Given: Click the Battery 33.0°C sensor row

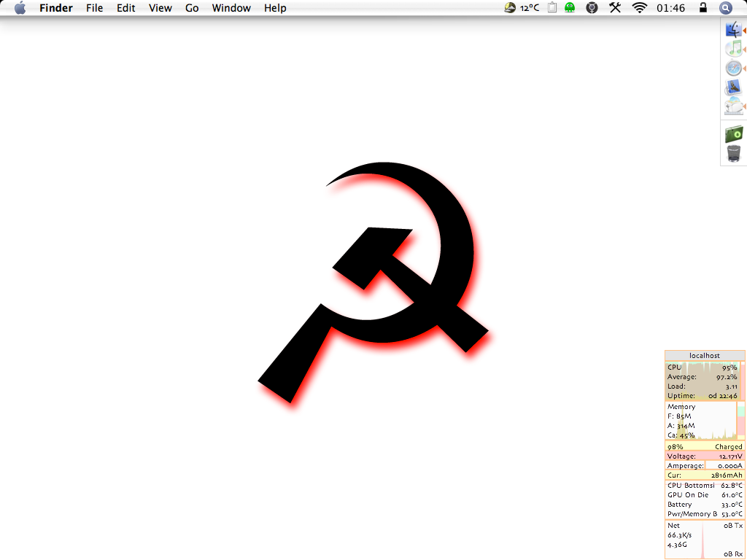Looking at the screenshot, I should click(705, 505).
